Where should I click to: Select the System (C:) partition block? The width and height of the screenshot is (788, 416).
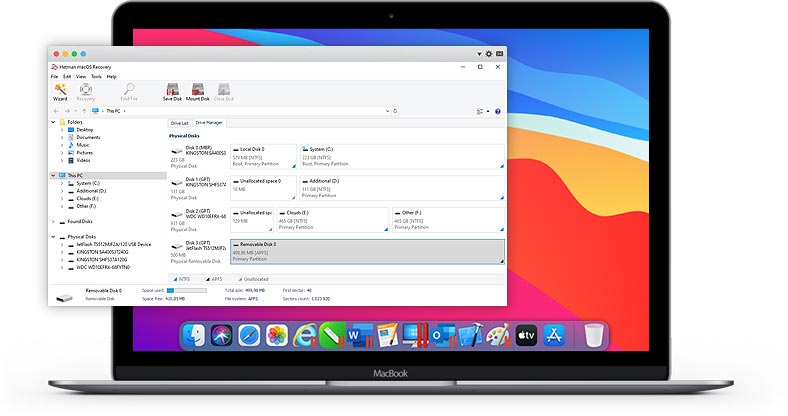402,156
